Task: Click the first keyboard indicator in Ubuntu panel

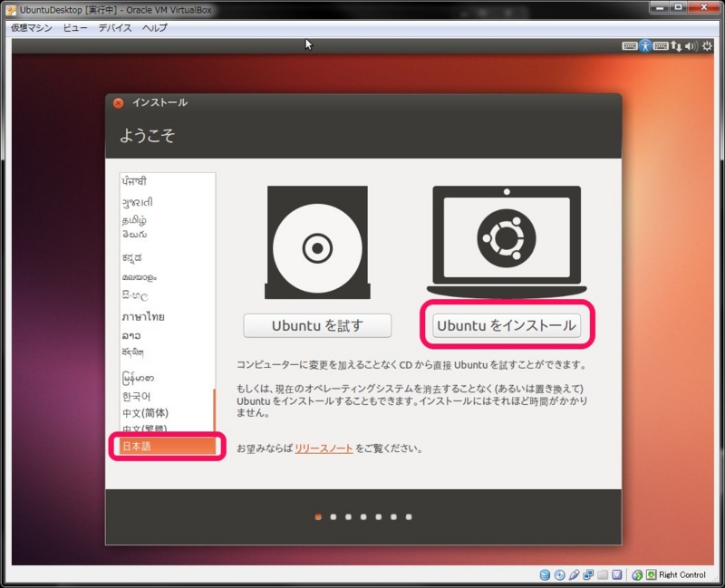Action: click(x=629, y=46)
